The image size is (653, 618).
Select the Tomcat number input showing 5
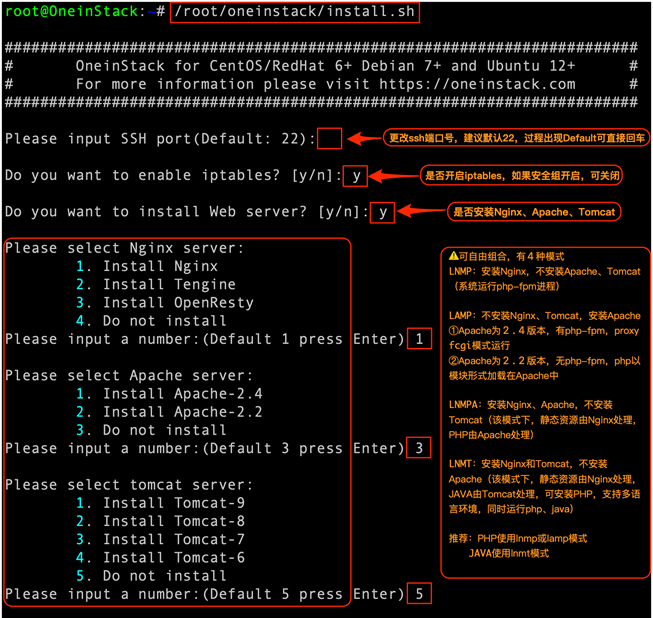(x=420, y=594)
